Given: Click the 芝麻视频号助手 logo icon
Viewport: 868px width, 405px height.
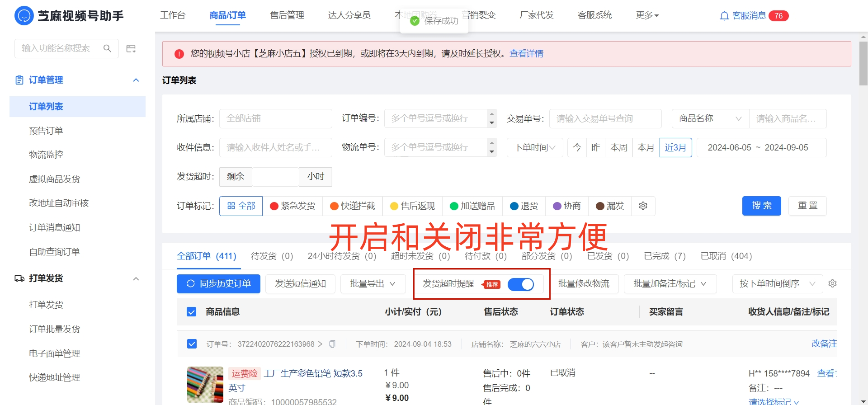Looking at the screenshot, I should pyautogui.click(x=24, y=16).
